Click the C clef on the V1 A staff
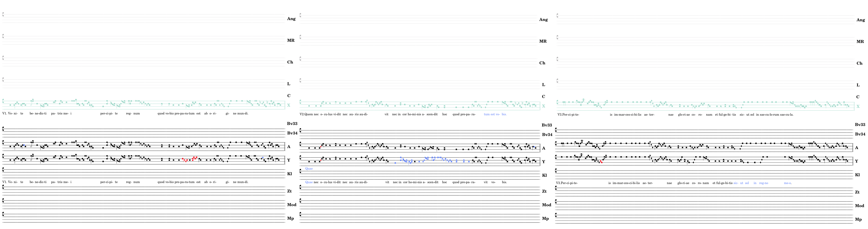The image size is (868, 229). 3,143
